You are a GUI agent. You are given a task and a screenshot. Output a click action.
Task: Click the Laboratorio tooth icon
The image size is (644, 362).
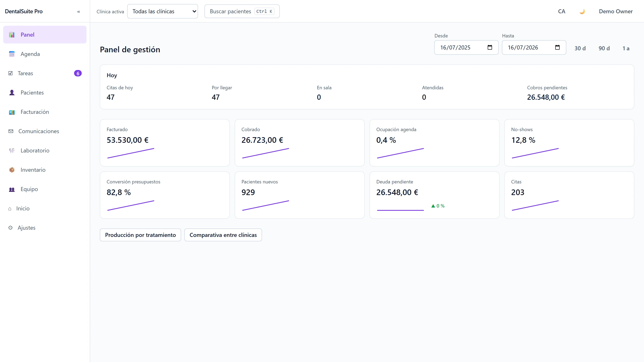tap(12, 151)
